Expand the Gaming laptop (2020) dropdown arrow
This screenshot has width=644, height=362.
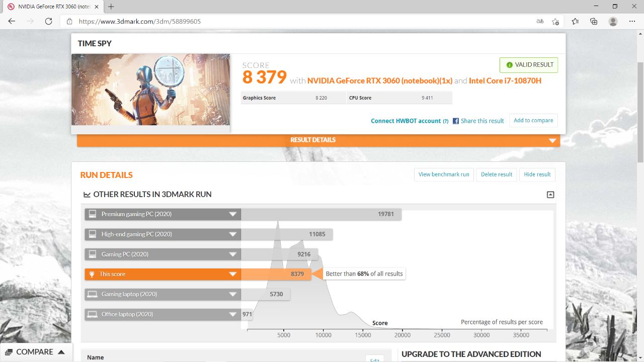click(232, 294)
